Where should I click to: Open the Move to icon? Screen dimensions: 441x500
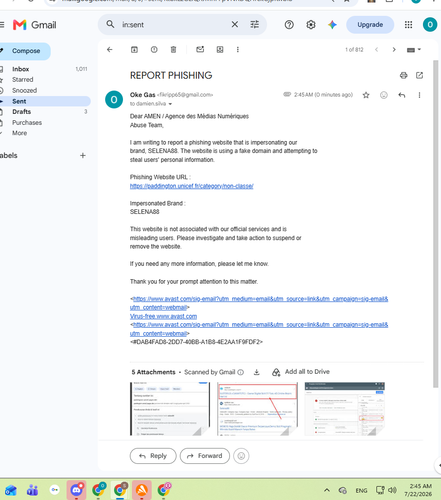point(220,50)
